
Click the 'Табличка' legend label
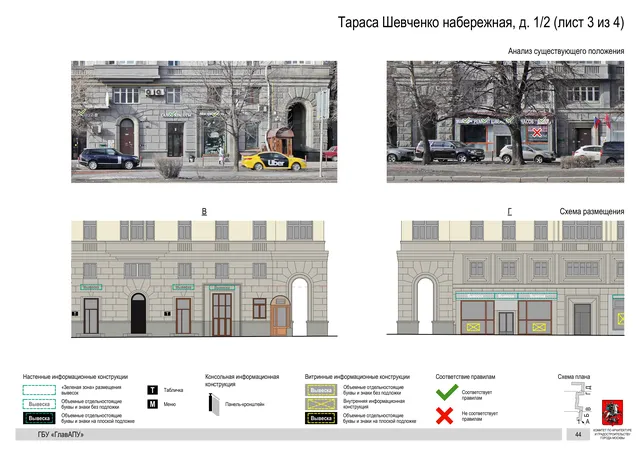173,390
